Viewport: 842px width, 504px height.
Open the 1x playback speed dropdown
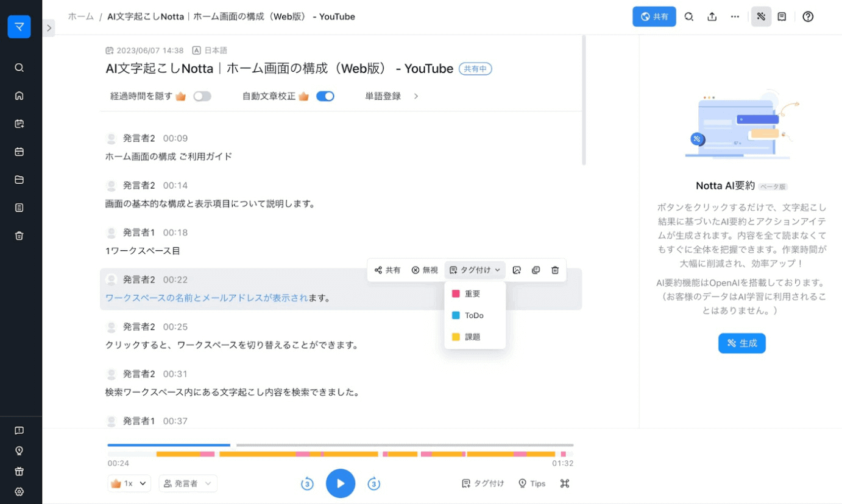coord(129,483)
